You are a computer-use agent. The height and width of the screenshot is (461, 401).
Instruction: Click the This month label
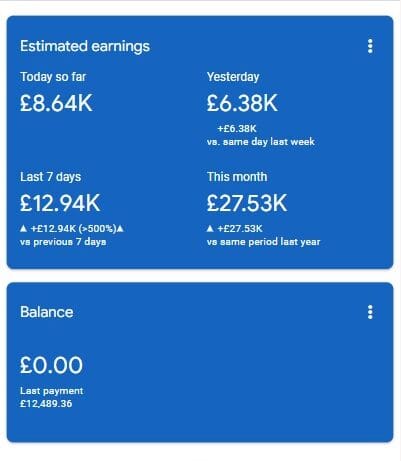click(x=237, y=177)
